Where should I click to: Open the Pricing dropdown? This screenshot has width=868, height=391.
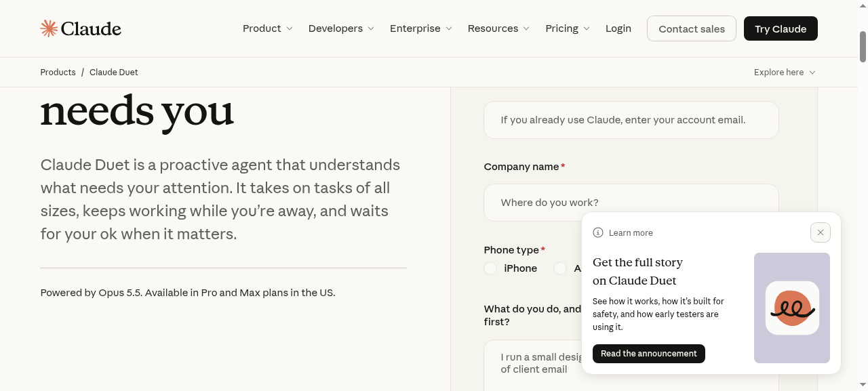[x=568, y=28]
